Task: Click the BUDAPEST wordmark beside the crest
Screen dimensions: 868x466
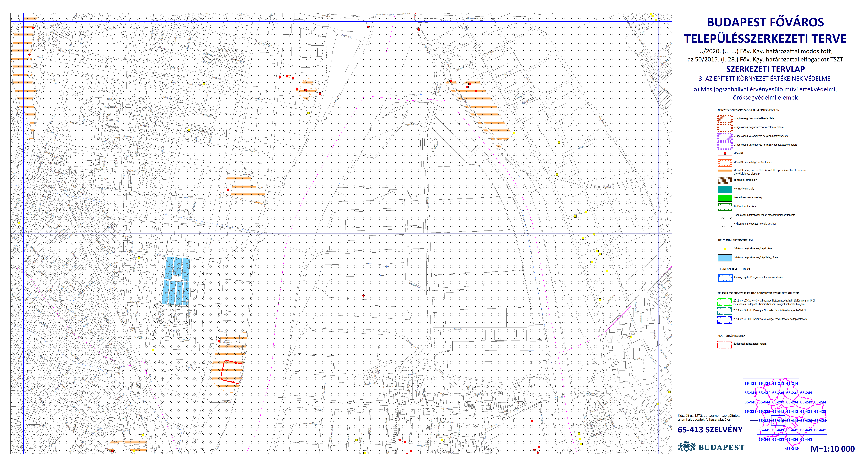Action: pos(721,447)
